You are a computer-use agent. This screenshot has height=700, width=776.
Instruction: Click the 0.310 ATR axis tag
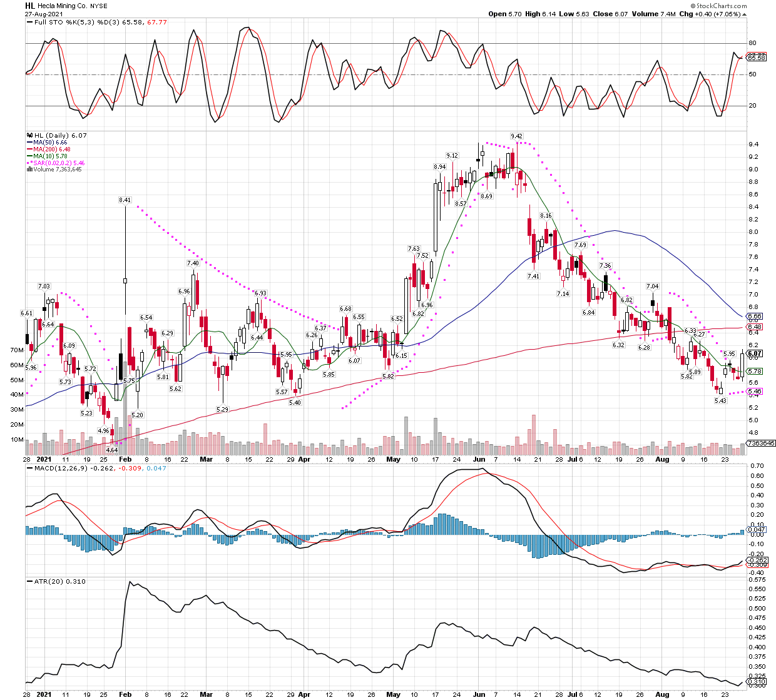coord(757,682)
